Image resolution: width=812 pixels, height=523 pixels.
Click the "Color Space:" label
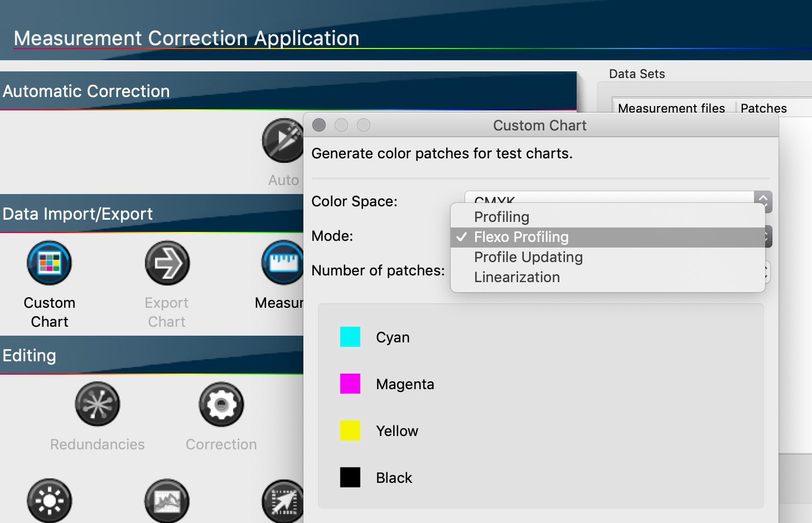[x=354, y=201]
